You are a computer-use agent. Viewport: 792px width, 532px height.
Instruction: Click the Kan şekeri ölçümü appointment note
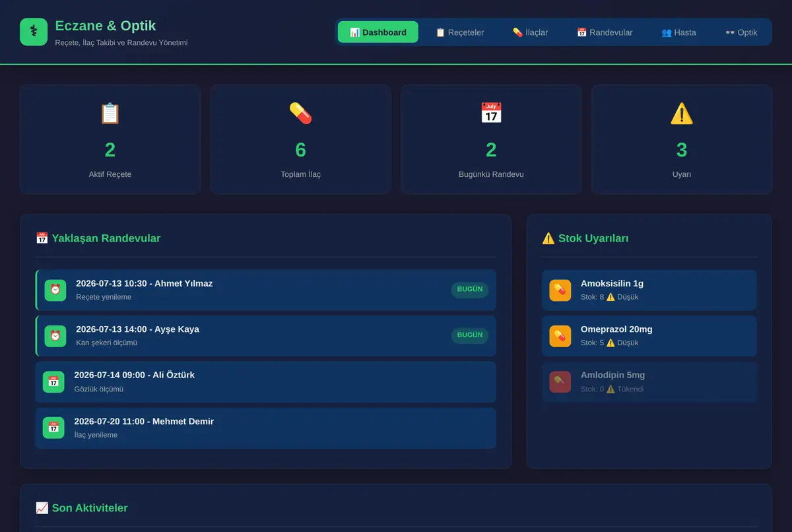[x=106, y=343]
